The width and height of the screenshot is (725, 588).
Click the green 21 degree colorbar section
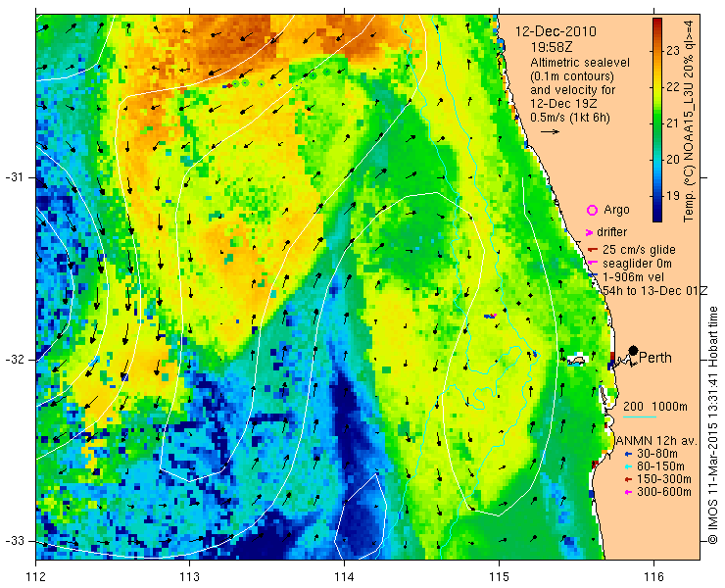tap(657, 123)
